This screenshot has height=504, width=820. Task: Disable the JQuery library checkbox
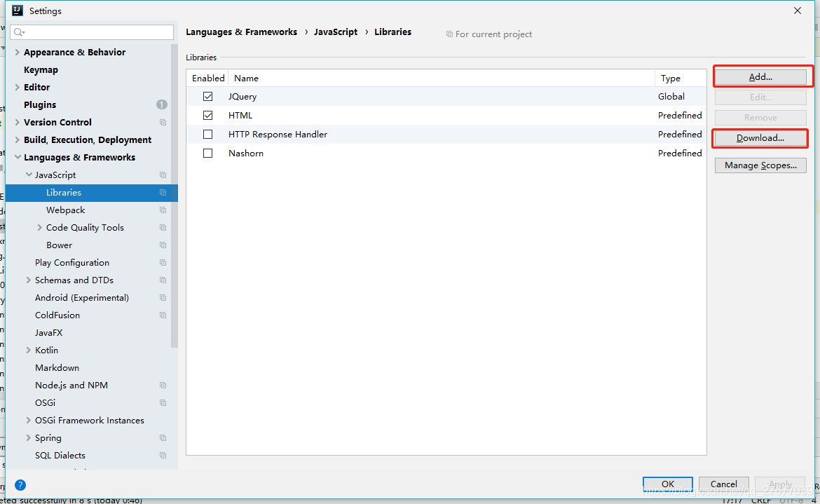point(207,97)
